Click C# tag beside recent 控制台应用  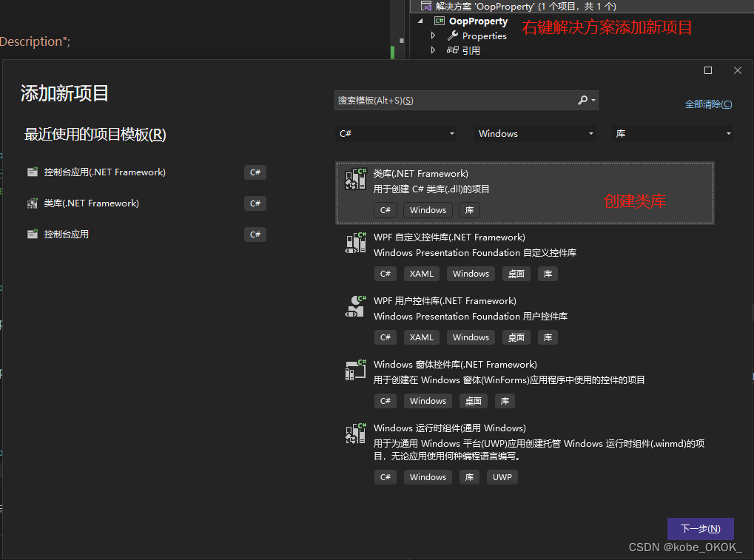pyautogui.click(x=255, y=235)
